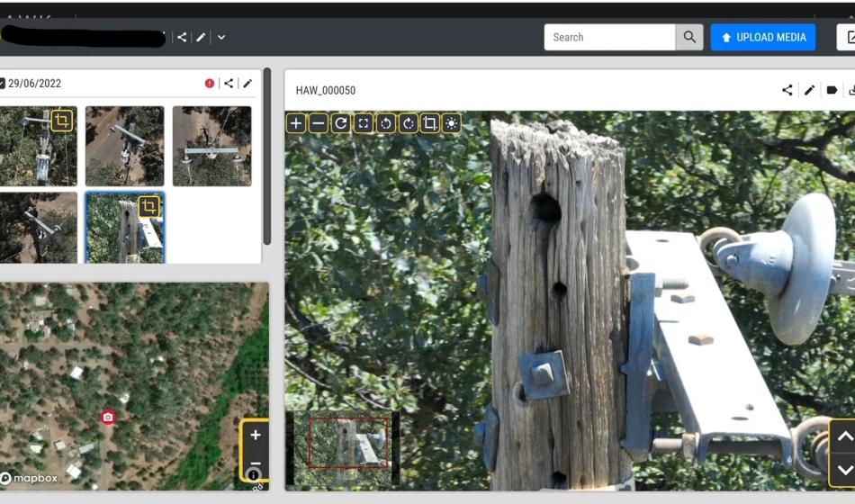Click the UPLOAD MEDIA button
The height and width of the screenshot is (504, 855).
(763, 37)
